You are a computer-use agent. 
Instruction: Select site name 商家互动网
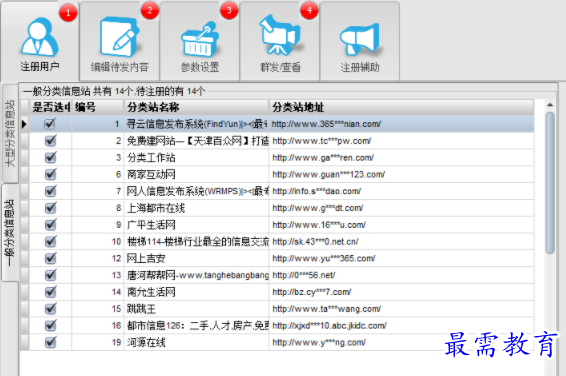(x=151, y=175)
